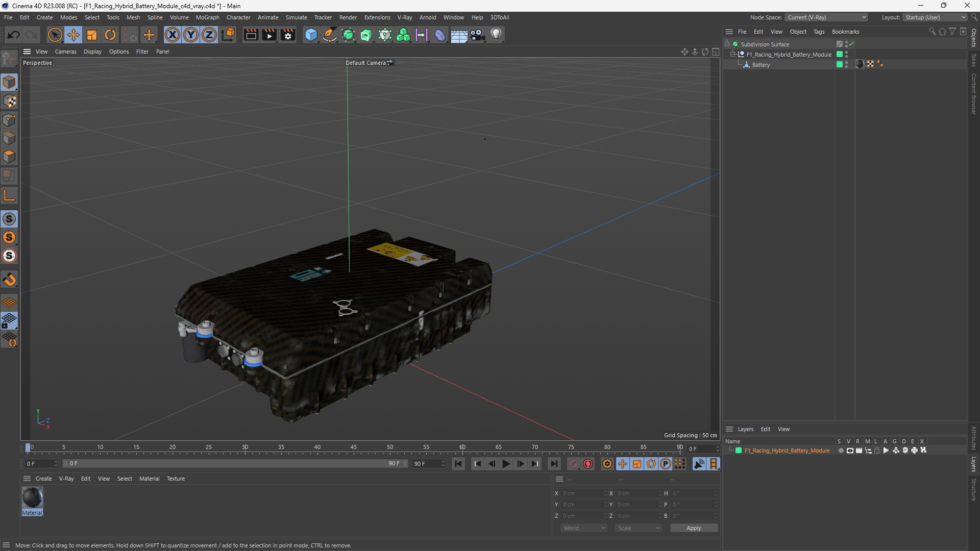
Task: Open the World coordinate dropdown
Action: coord(584,528)
